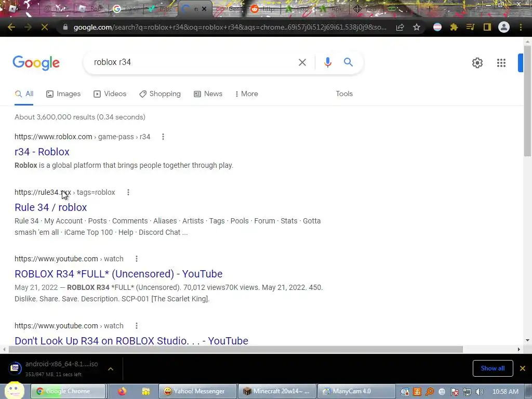Stop page loading with the X button
This screenshot has width=532, height=399.
click(x=45, y=27)
